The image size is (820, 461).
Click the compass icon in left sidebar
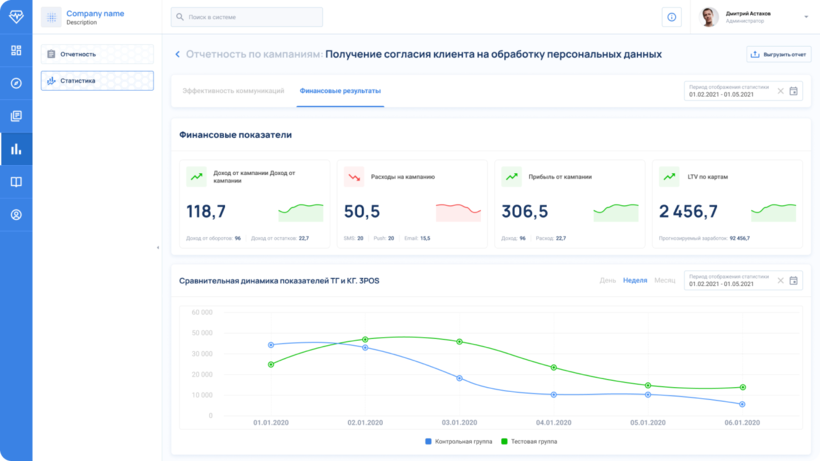click(x=16, y=83)
